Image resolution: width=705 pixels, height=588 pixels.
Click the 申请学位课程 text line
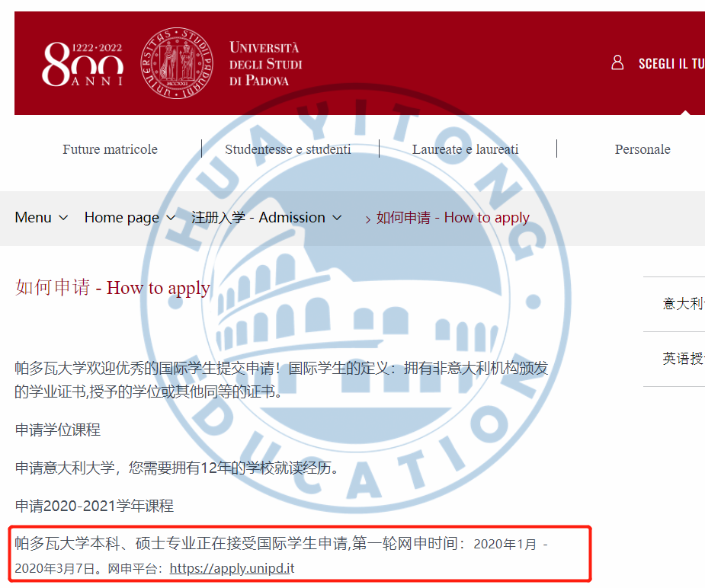[x=58, y=430]
